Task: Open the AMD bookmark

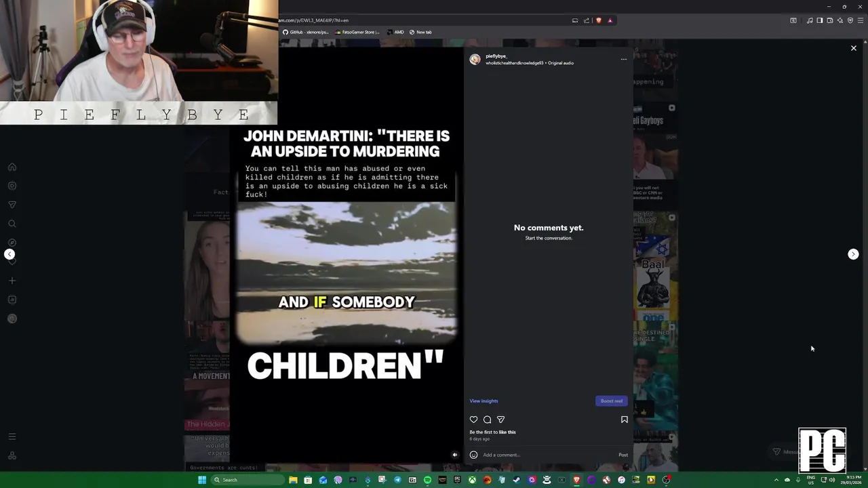Action: 395,32
